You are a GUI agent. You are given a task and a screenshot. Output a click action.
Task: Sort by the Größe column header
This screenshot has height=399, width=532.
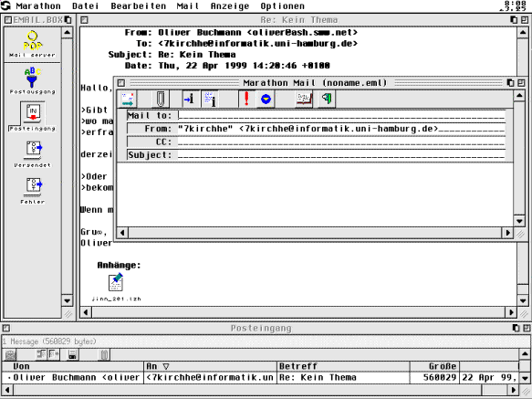pos(434,366)
